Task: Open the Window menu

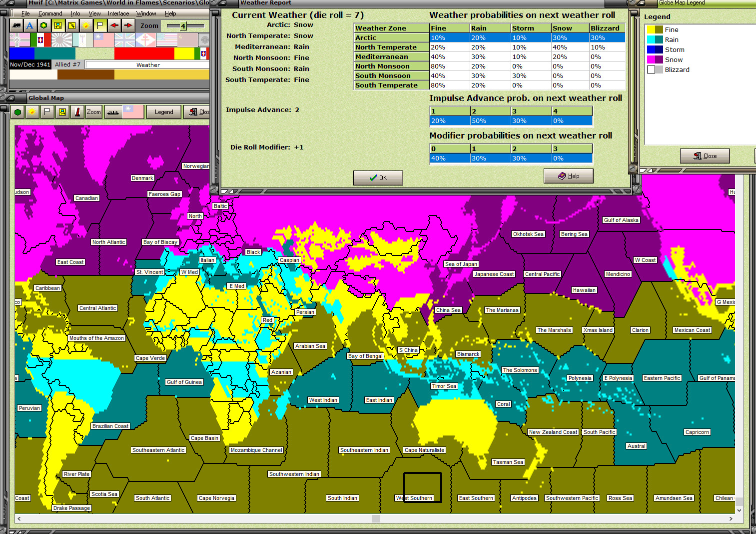Action: [x=146, y=13]
